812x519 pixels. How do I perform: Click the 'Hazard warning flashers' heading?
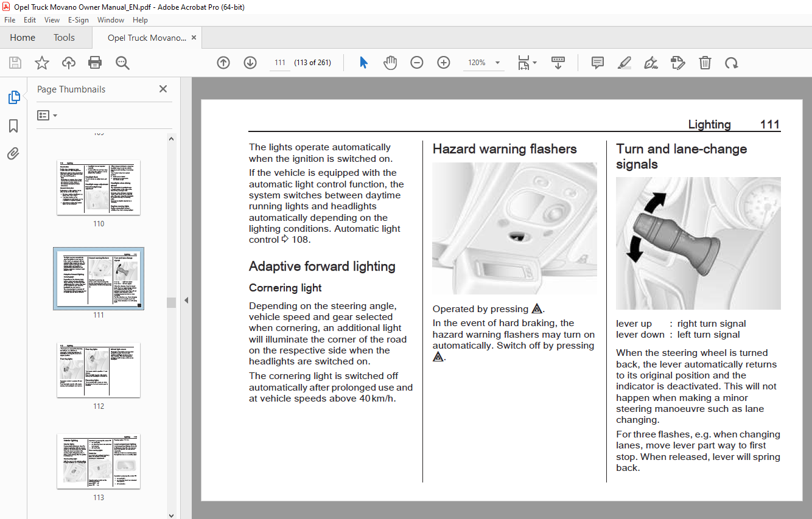pyautogui.click(x=505, y=149)
